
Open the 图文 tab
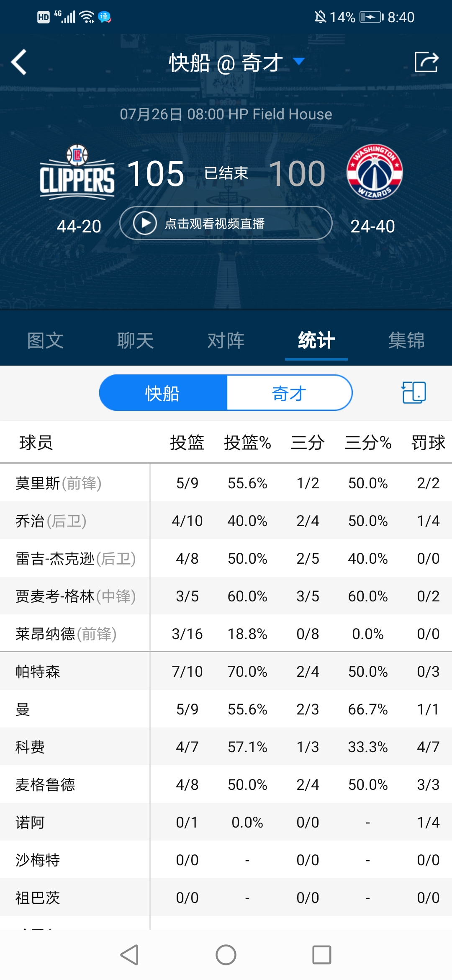click(45, 340)
